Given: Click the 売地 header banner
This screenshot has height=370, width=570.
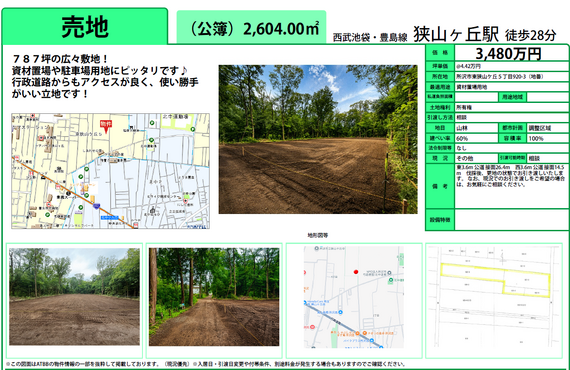Looking at the screenshot, I should click(x=85, y=27).
